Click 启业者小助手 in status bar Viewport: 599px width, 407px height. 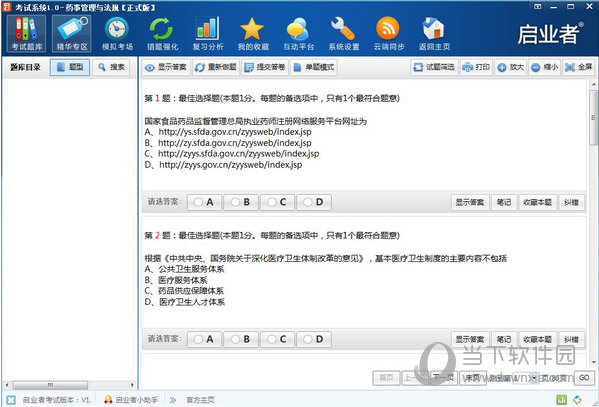(x=131, y=400)
